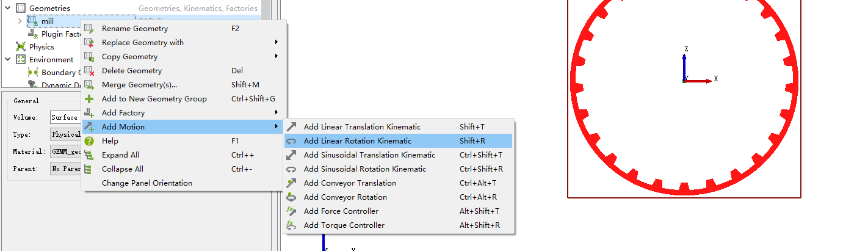The width and height of the screenshot is (868, 251).
Task: Open the Add Factory submenu
Action: (123, 113)
